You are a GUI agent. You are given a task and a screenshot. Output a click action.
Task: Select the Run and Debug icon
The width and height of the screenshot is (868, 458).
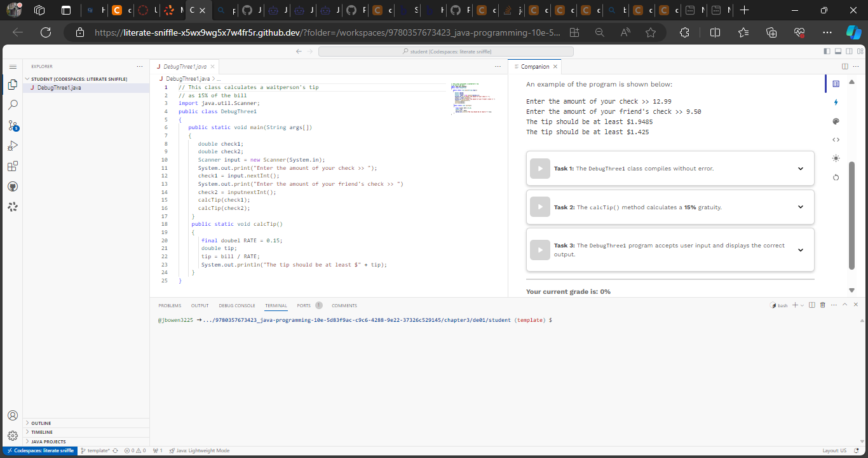[x=13, y=145]
